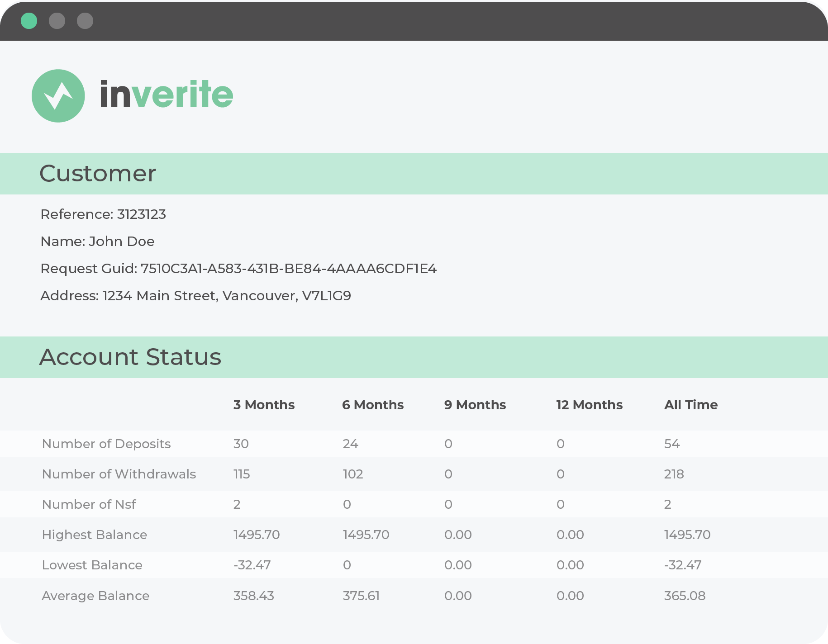The width and height of the screenshot is (828, 644).
Task: Click the All Time Nsf value 2
Action: pyautogui.click(x=668, y=504)
